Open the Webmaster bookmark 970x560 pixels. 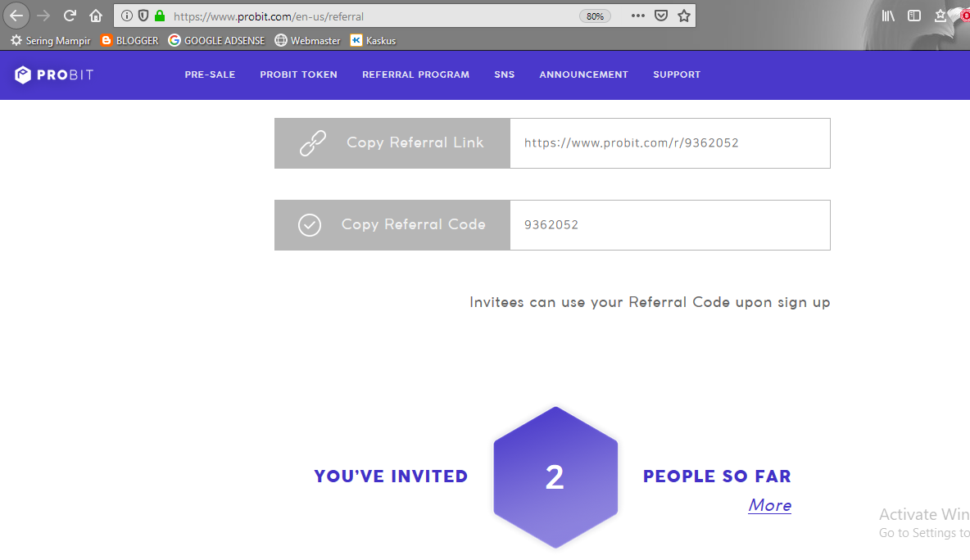tap(307, 41)
